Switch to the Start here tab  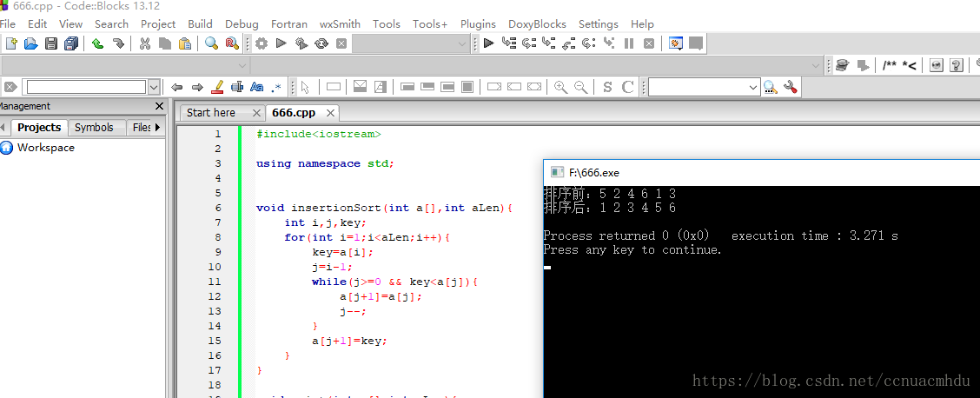tap(210, 112)
